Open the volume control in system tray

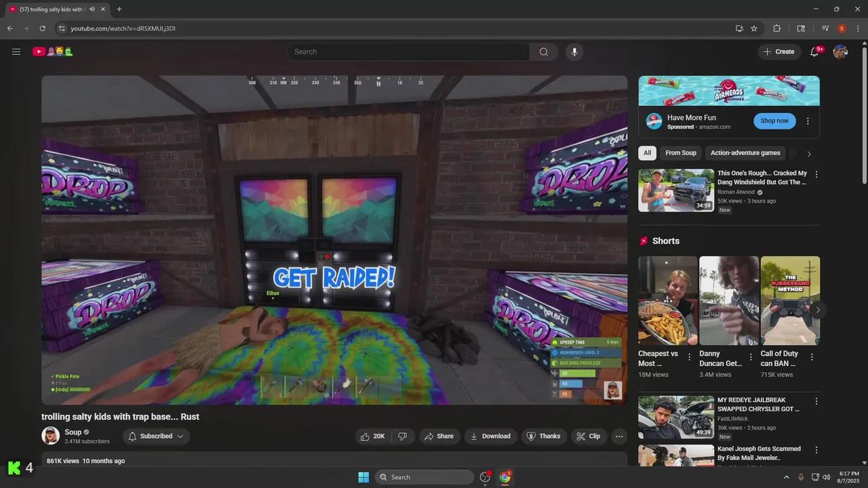(826, 477)
